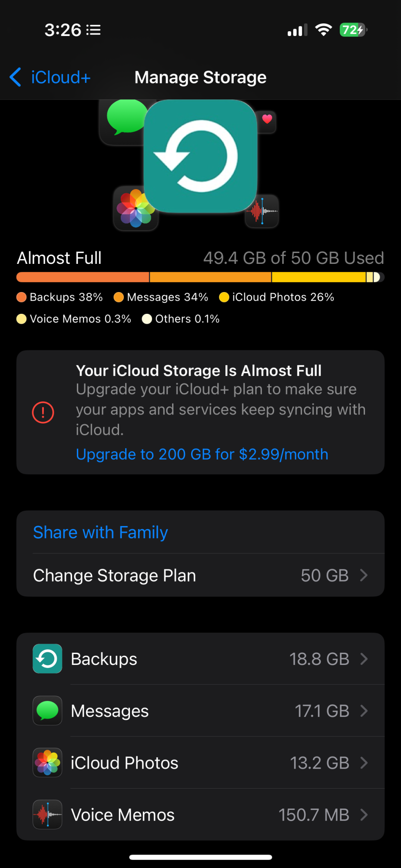Tap the yellow iCloud Photos bar segment

click(x=318, y=277)
